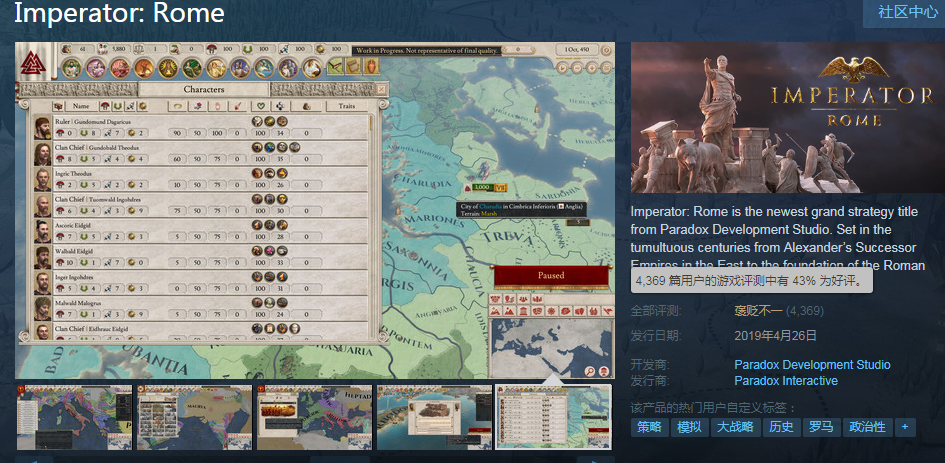Click the 43% 为好评 tooltip text
The image size is (945, 463).
coord(752,281)
